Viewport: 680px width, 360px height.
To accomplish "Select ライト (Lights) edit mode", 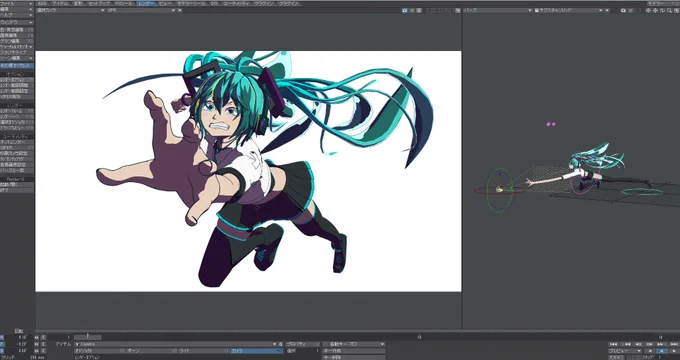I will 203,350.
